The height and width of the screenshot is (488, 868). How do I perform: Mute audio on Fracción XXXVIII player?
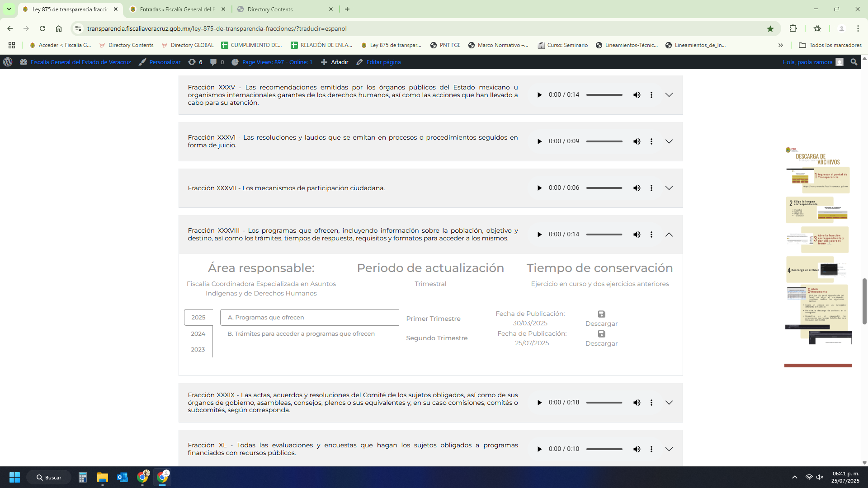pyautogui.click(x=637, y=235)
